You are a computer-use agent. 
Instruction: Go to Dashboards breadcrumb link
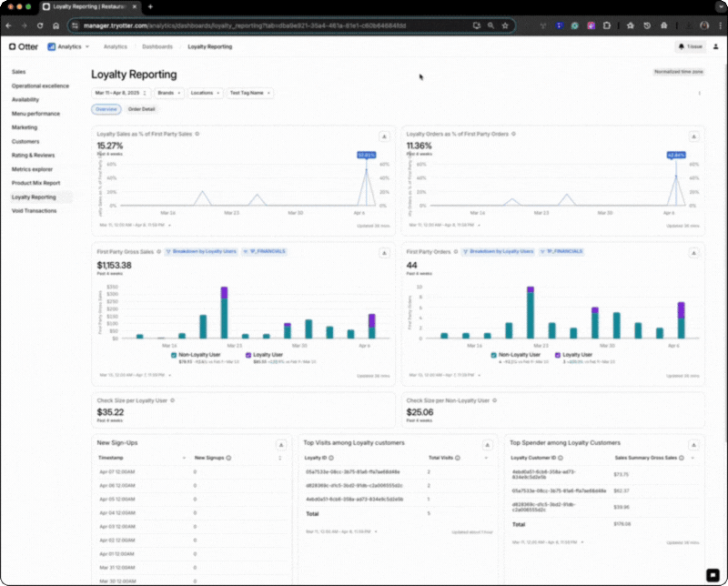[x=157, y=45]
